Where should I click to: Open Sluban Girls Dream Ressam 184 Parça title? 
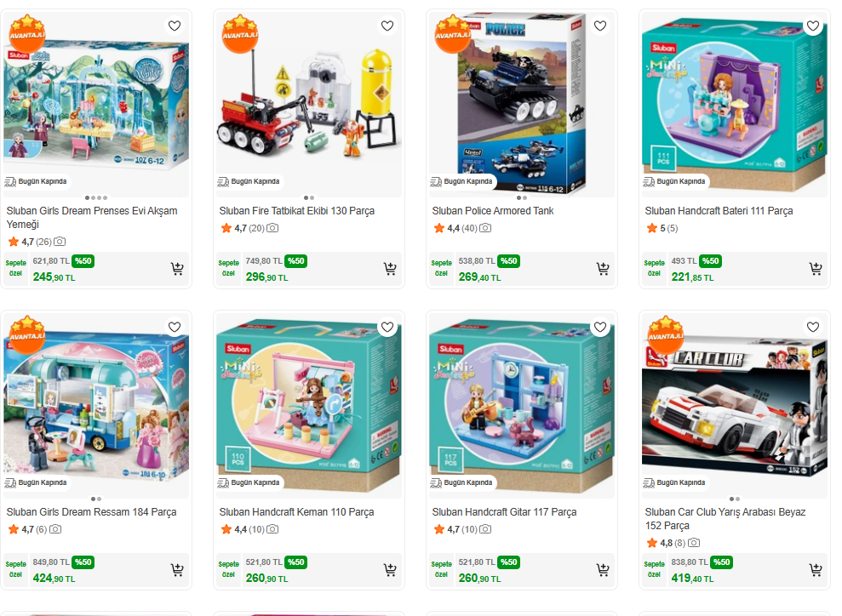[x=91, y=512]
